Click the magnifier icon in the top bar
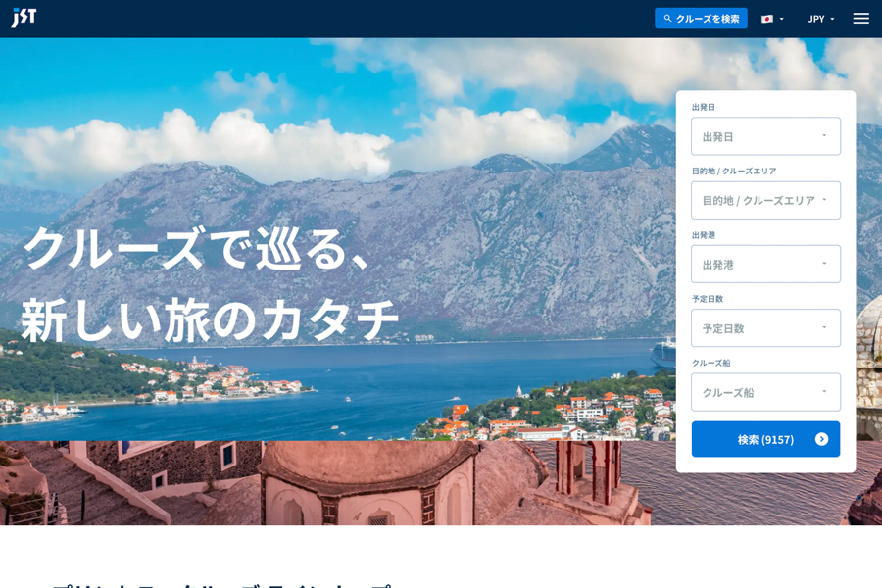 point(667,19)
